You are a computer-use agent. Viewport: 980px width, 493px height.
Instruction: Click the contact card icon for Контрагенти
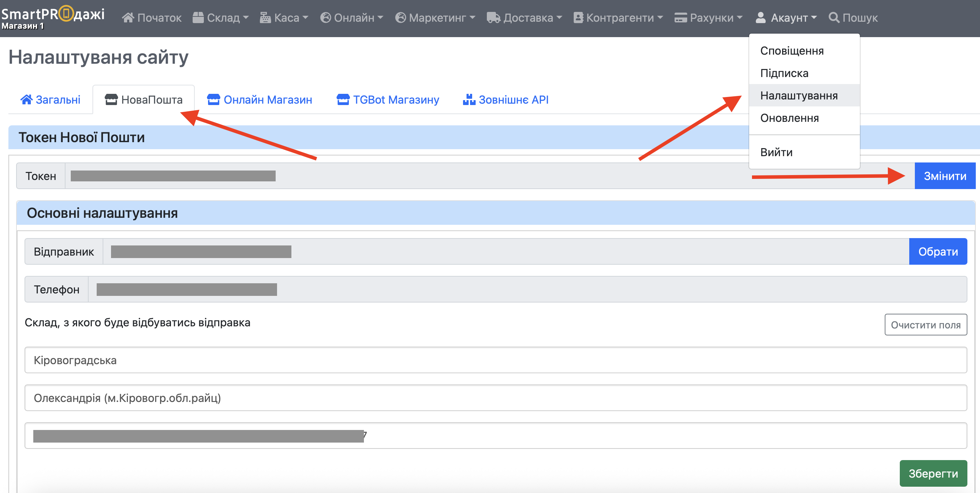[x=578, y=18]
